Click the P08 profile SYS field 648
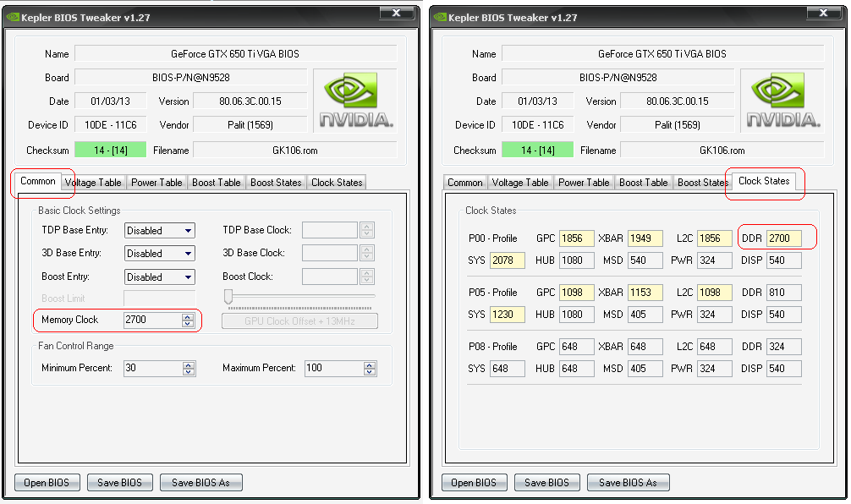The height and width of the screenshot is (504, 851). [x=508, y=369]
